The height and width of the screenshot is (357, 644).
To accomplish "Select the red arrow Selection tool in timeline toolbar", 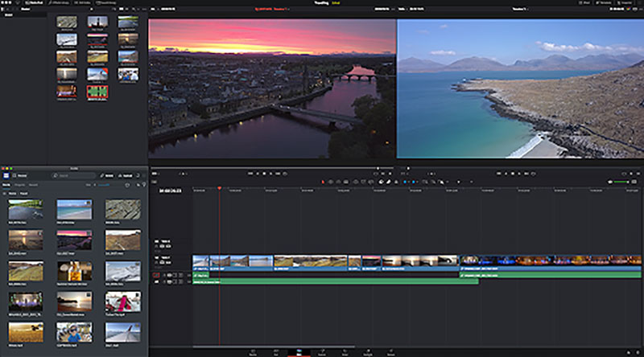I will pyautogui.click(x=324, y=183).
